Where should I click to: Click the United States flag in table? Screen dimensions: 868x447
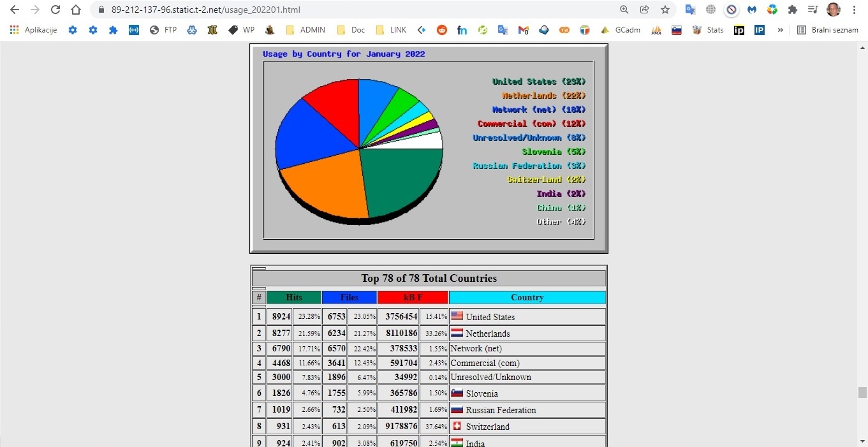point(457,316)
